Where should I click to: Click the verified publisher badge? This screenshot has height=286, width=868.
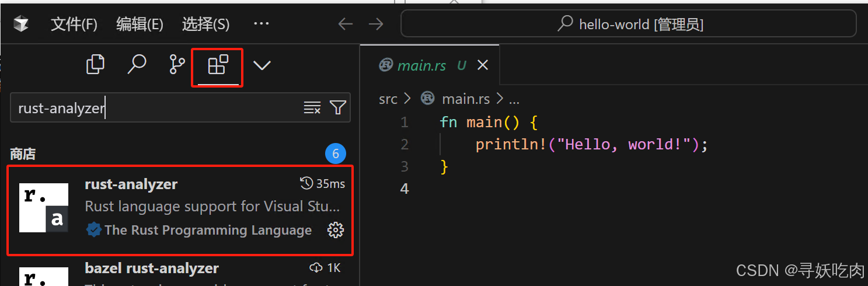pyautogui.click(x=93, y=230)
